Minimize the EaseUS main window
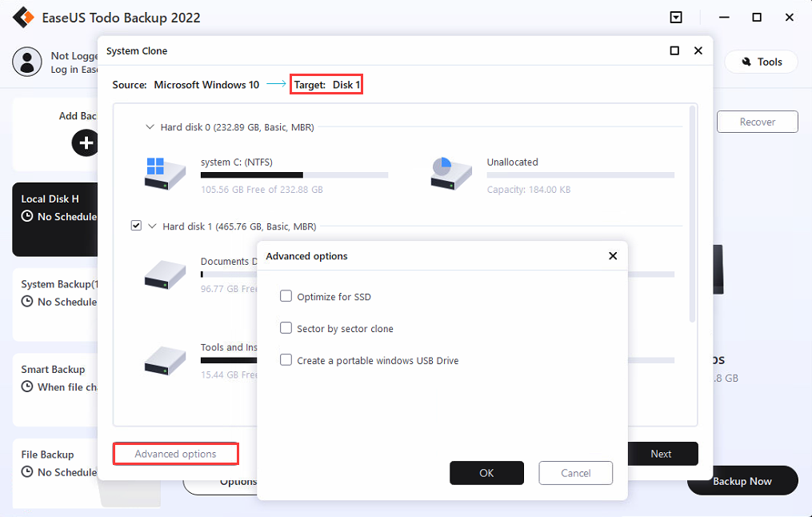Viewport: 812px width, 517px height. 724,18
